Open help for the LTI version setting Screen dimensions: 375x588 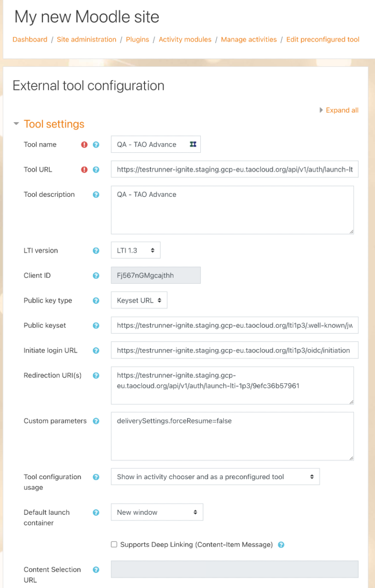click(x=96, y=250)
